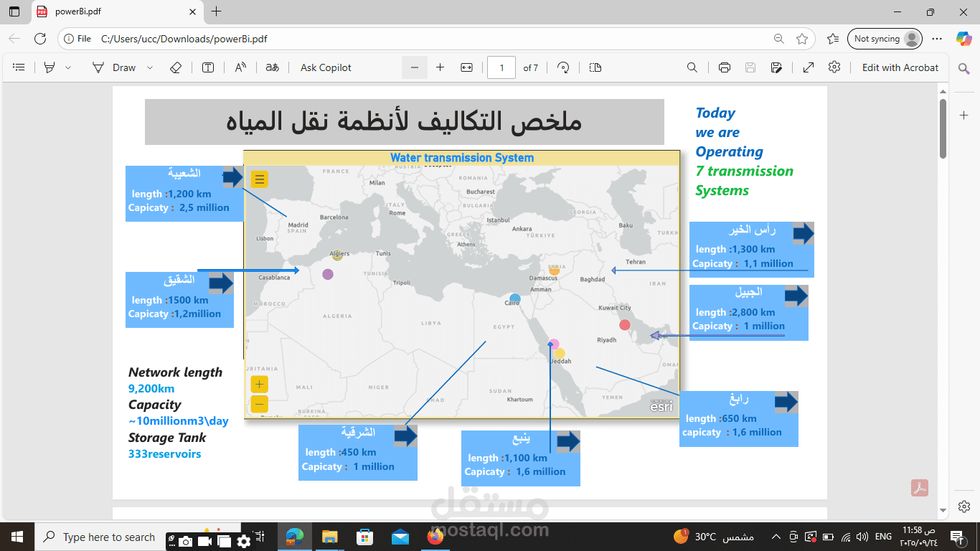Select the Add text tool

click(x=208, y=67)
